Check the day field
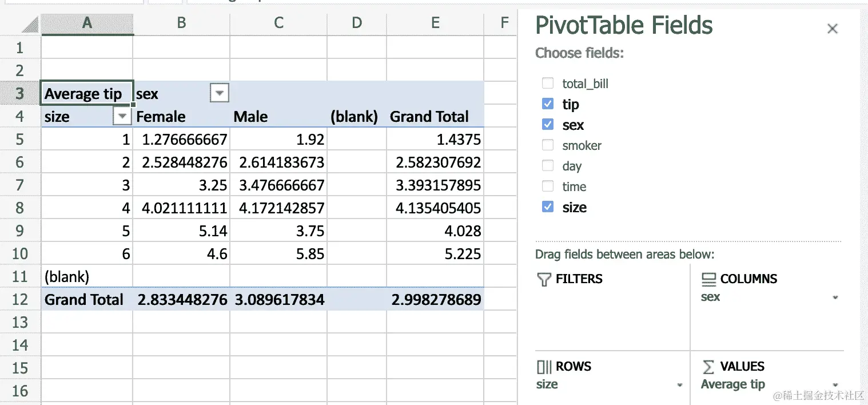The width and height of the screenshot is (868, 405). tap(547, 166)
